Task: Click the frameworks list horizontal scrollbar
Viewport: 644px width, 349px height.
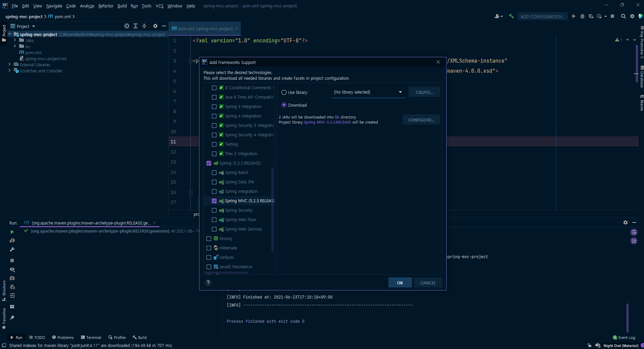Action: (226, 273)
